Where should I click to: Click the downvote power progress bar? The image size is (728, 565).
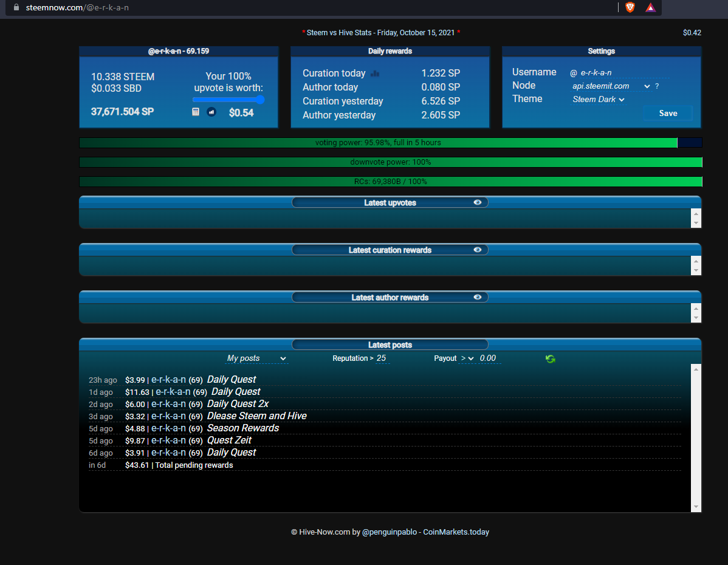391,162
